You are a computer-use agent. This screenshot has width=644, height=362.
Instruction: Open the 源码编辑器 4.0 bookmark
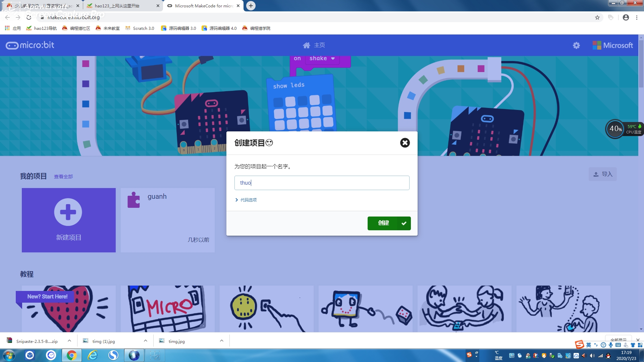click(x=219, y=28)
